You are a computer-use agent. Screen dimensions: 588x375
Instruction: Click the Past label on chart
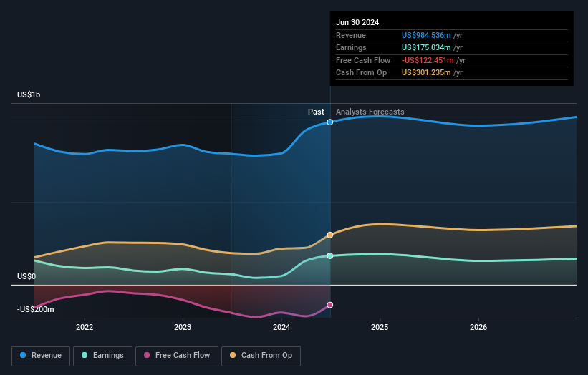(x=316, y=112)
